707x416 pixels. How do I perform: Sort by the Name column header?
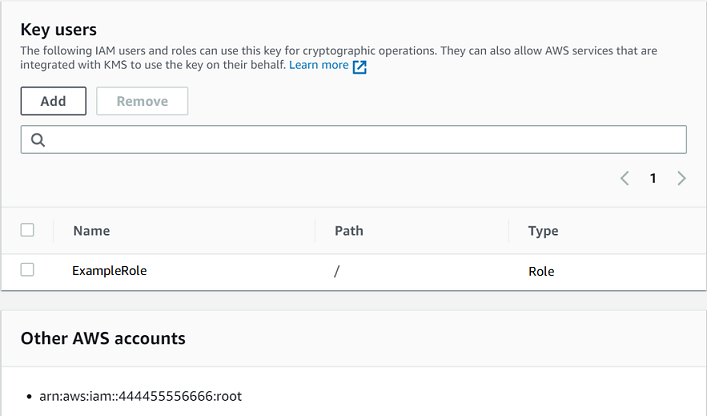coord(91,231)
